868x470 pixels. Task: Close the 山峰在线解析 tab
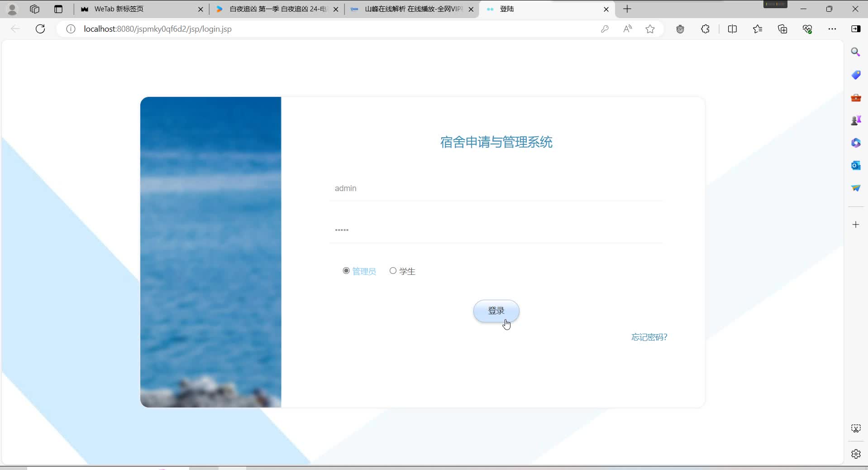click(471, 9)
